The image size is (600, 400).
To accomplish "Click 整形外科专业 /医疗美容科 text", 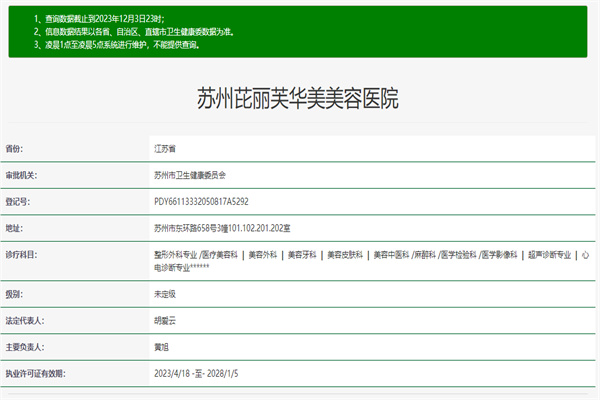I will point(196,255).
